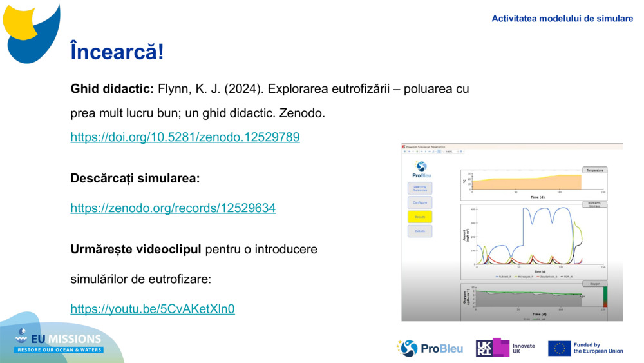
Task: Click the Powersim app icon in title bar
Action: [x=404, y=147]
